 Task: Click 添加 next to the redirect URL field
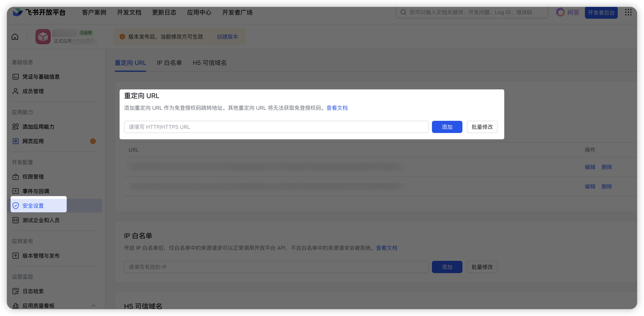(x=447, y=127)
